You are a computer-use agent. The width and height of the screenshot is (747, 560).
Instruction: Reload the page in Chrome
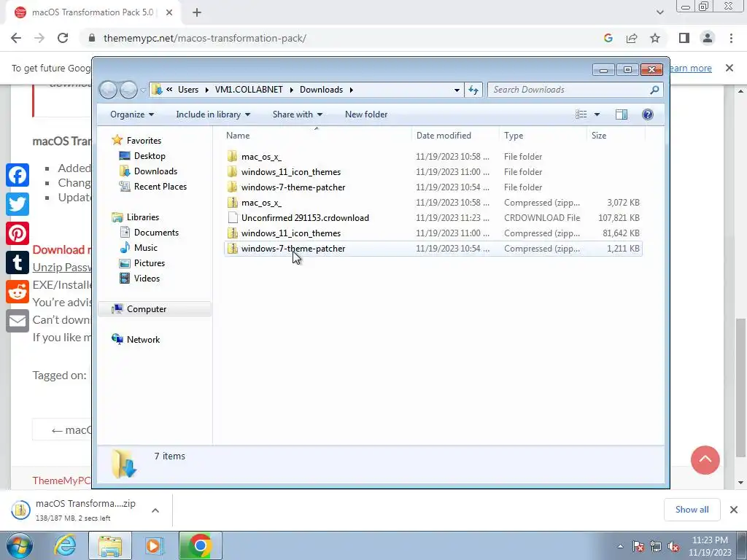point(63,38)
